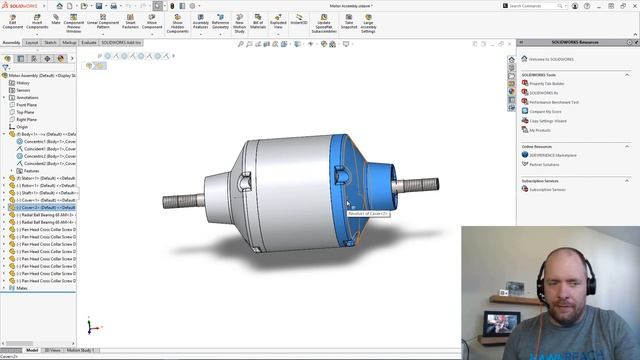The width and height of the screenshot is (640, 360).
Task: Click the Options gear icon in title bar
Action: pyautogui.click(x=192, y=6)
